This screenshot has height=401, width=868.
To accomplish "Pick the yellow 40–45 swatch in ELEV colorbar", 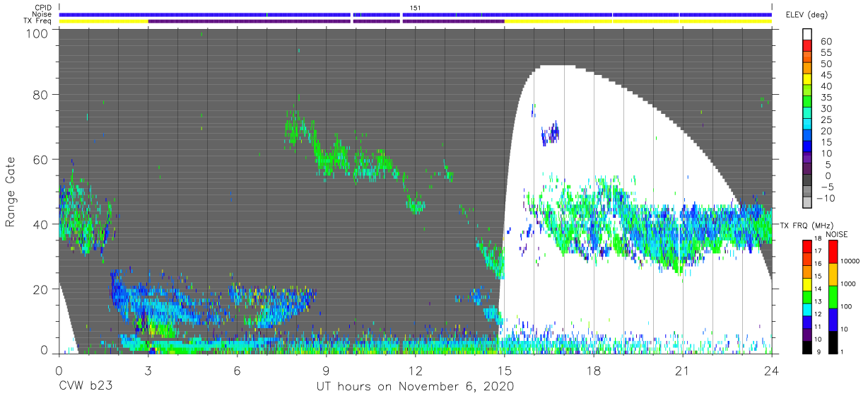I will [808, 81].
